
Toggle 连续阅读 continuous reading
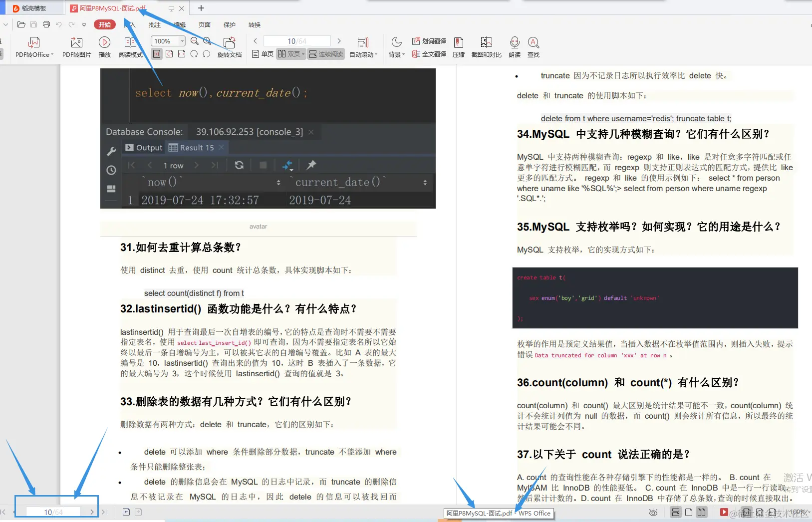pyautogui.click(x=326, y=54)
